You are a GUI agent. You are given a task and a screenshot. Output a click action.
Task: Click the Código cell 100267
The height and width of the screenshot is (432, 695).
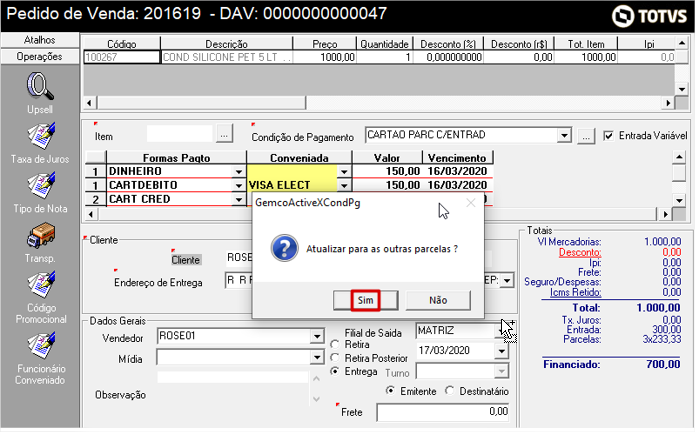(x=122, y=57)
